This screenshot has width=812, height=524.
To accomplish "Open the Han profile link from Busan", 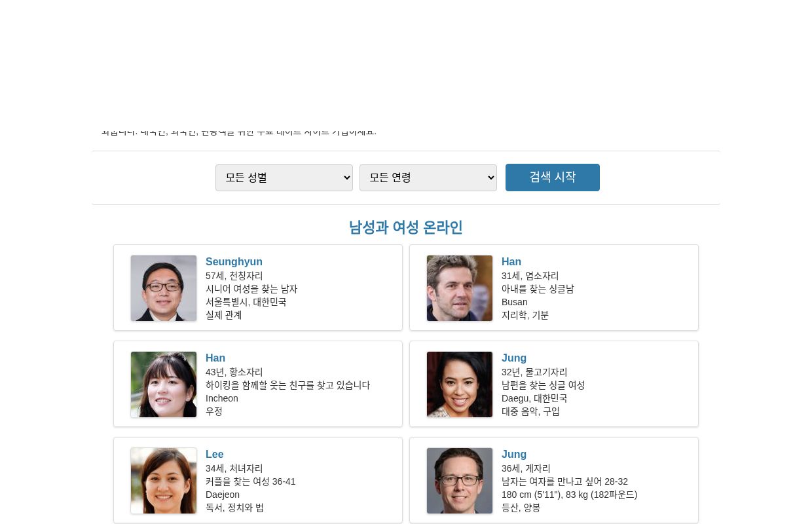I will [x=511, y=262].
